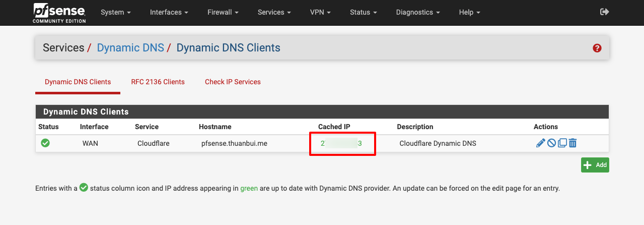
Task: Click the Dynamic DNS Clients panel heading
Action: coord(86,111)
